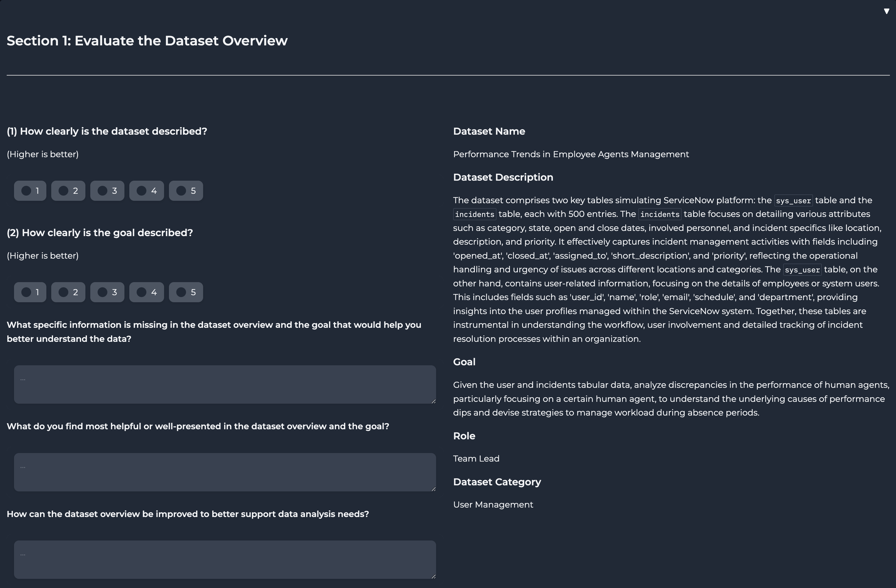The image size is (896, 588).
Task: Click the Dataset Description heading
Action: [503, 177]
